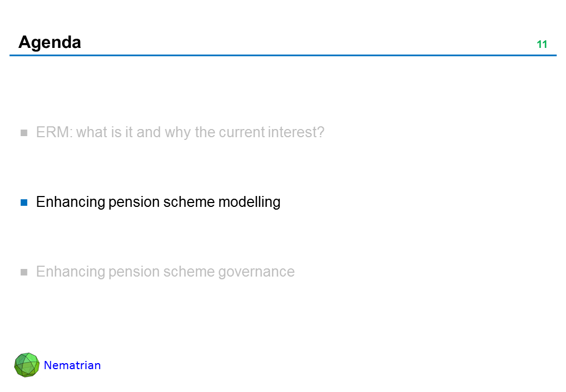Select the greyed "ERM: what is it" agenda item
This screenshot has width=566, height=392.
click(180, 132)
